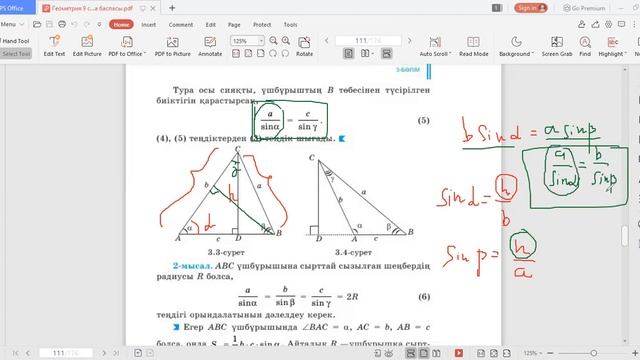Click the Sign in button

pyautogui.click(x=531, y=8)
